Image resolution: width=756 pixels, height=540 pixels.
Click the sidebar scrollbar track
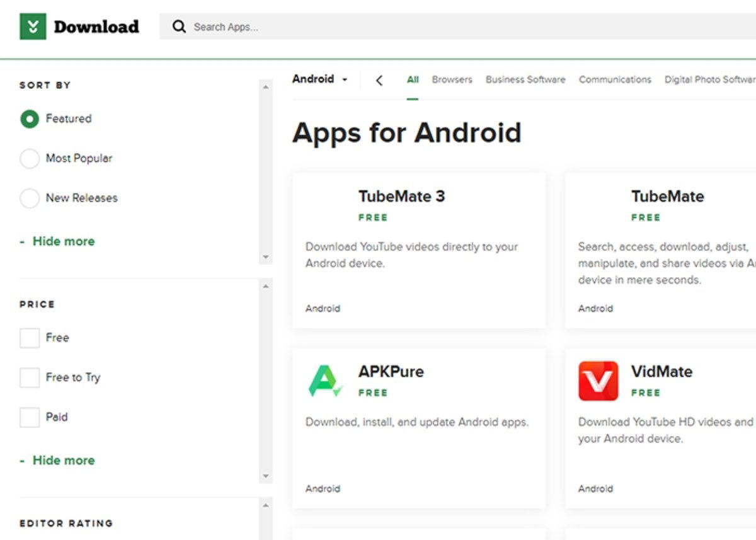click(266, 170)
